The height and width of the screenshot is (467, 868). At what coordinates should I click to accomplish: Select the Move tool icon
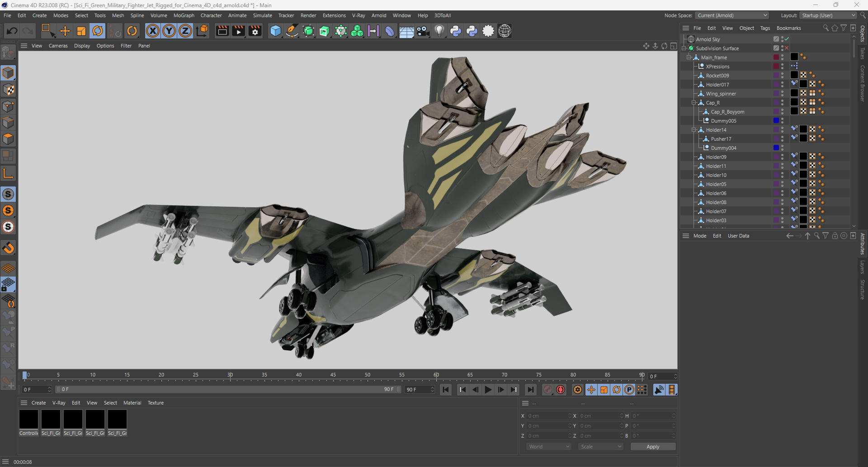pyautogui.click(x=65, y=31)
